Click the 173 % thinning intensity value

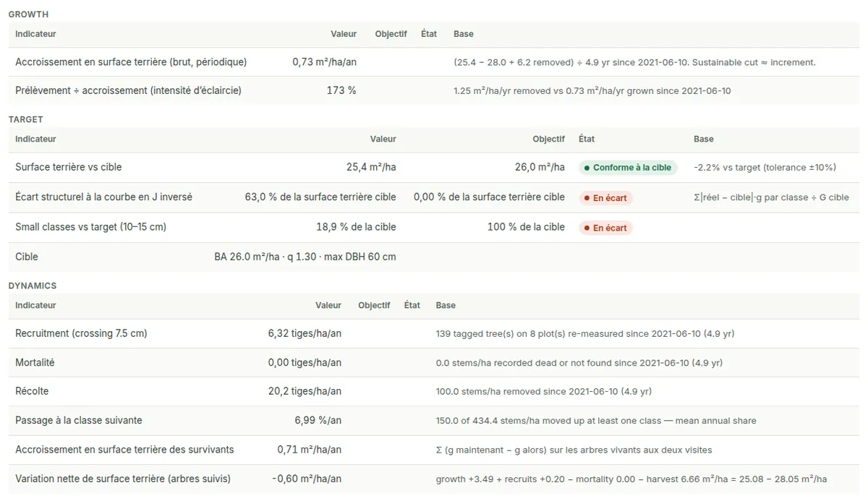click(x=341, y=90)
